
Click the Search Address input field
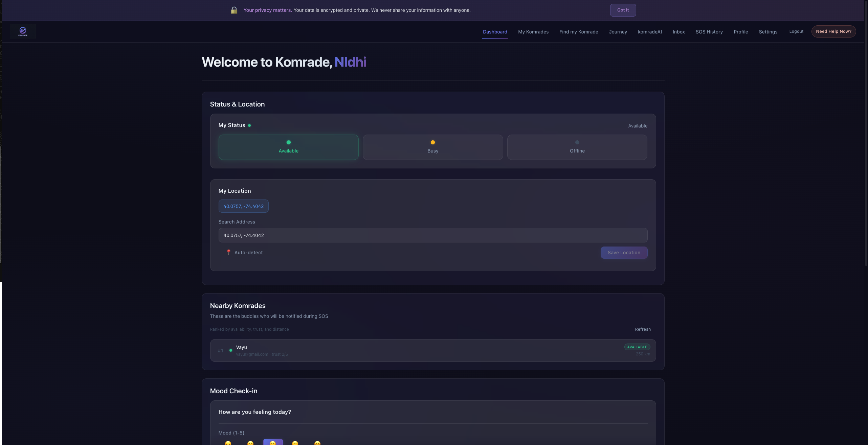tap(432, 235)
